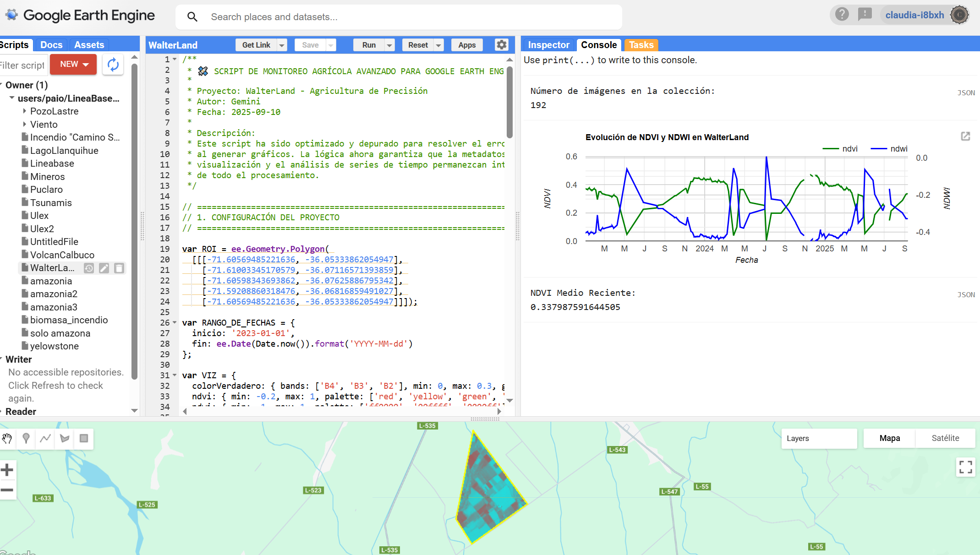The height and width of the screenshot is (555, 980).
Task: Open the help question mark icon
Action: (x=842, y=15)
